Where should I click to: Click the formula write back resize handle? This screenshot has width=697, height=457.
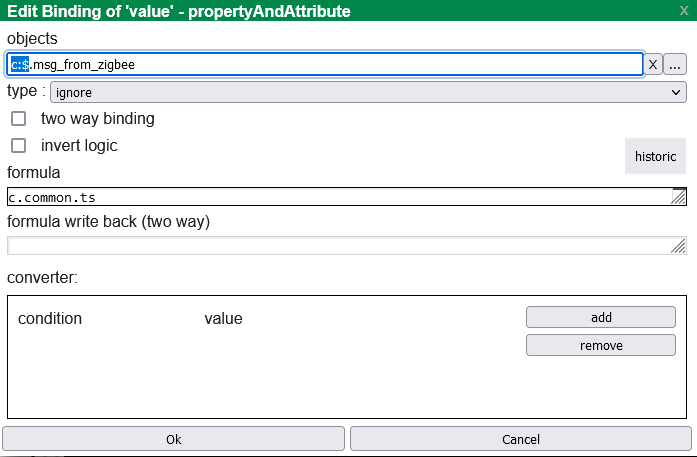679,246
